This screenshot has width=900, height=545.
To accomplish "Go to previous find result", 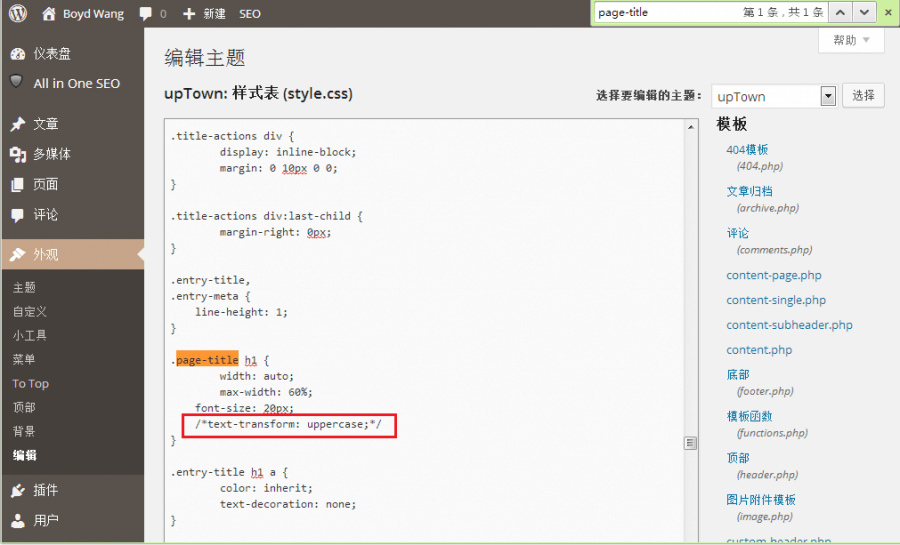I will pos(841,12).
